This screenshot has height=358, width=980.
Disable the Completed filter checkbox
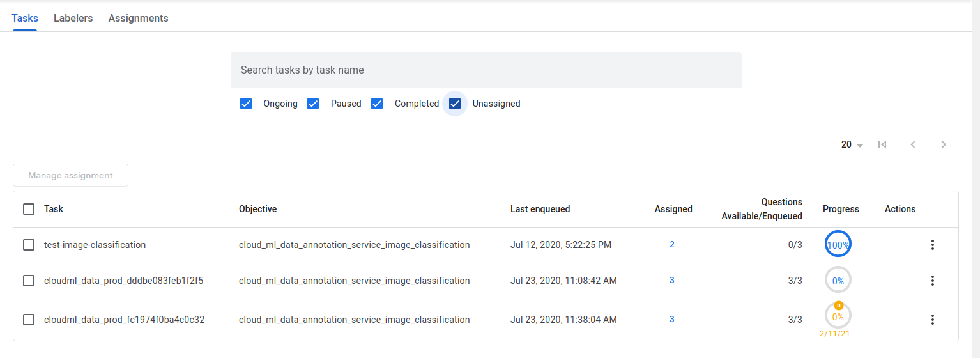pos(377,104)
